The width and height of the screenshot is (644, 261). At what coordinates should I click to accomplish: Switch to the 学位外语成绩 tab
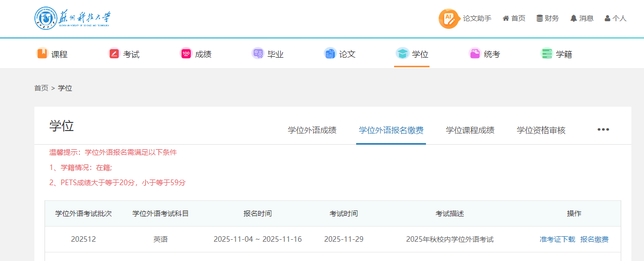pos(312,130)
